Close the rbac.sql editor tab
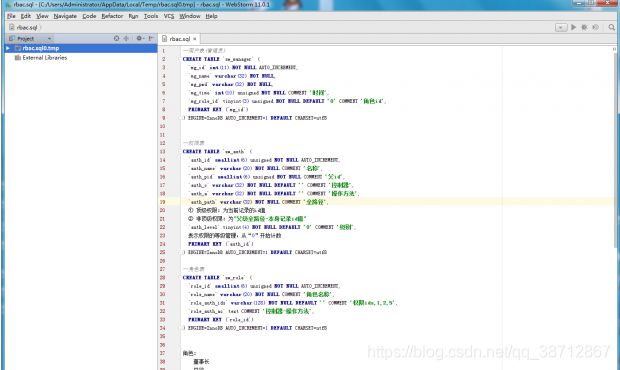This screenshot has width=620, height=370. click(x=195, y=39)
